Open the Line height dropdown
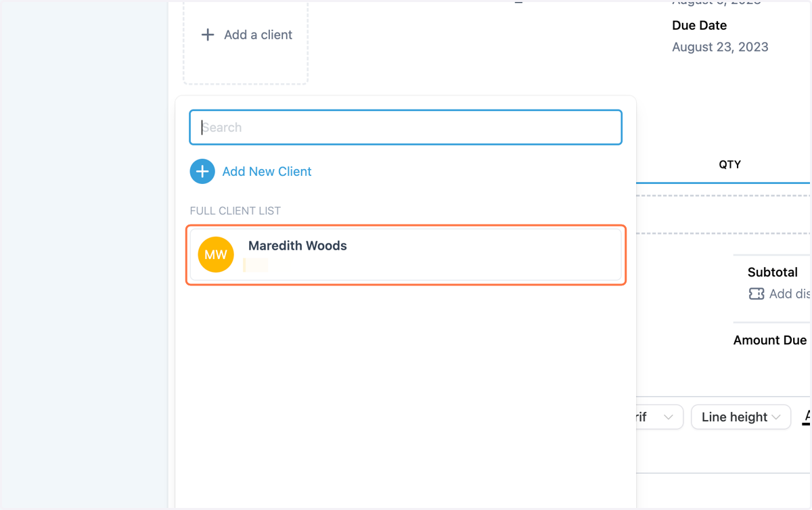This screenshot has width=812, height=510. tap(741, 417)
